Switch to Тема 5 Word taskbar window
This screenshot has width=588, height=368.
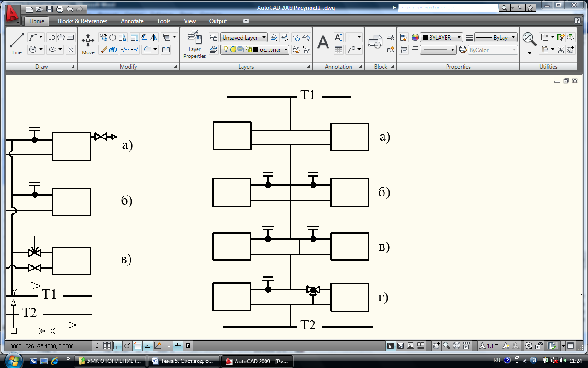184,361
